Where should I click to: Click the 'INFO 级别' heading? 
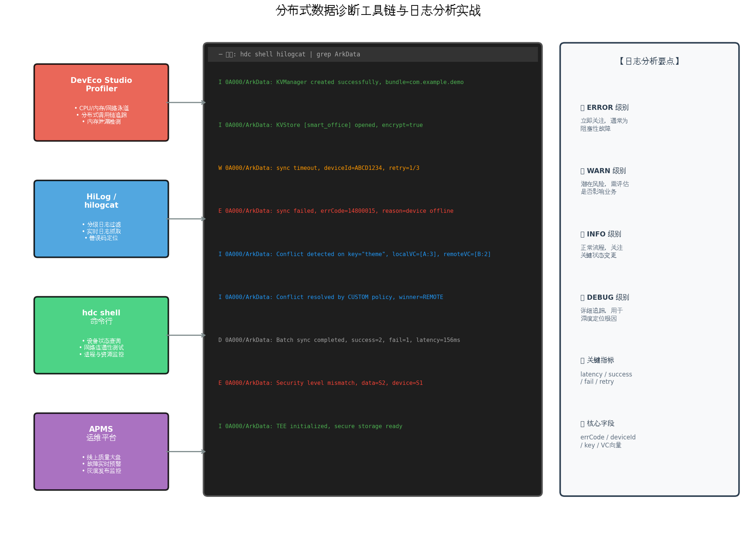coord(601,234)
